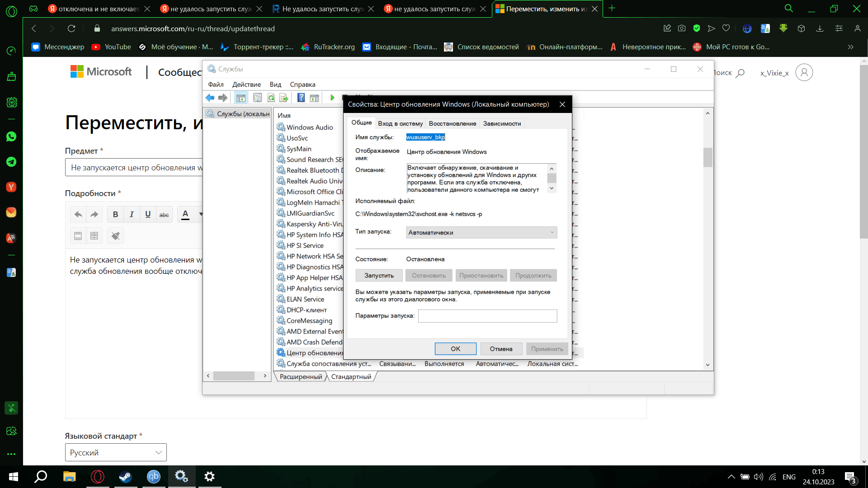Image resolution: width=868 pixels, height=488 pixels.
Task: Open the startup type Автоматически dropdown
Action: (x=481, y=232)
